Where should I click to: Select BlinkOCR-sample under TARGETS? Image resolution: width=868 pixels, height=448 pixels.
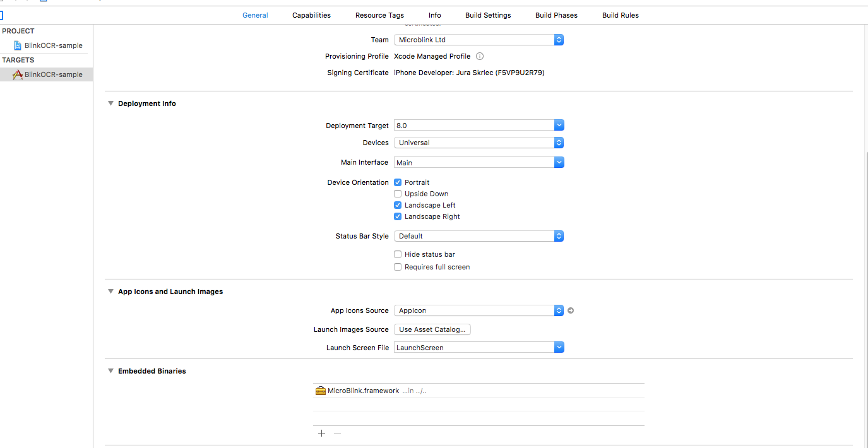click(x=47, y=74)
